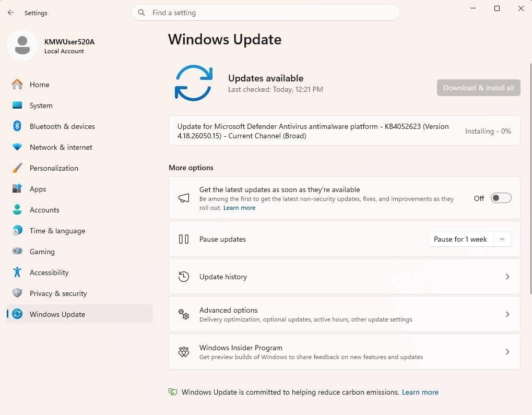Viewport: 532px width, 415px height.
Task: Click the Gaming controller icon
Action: coord(17,251)
